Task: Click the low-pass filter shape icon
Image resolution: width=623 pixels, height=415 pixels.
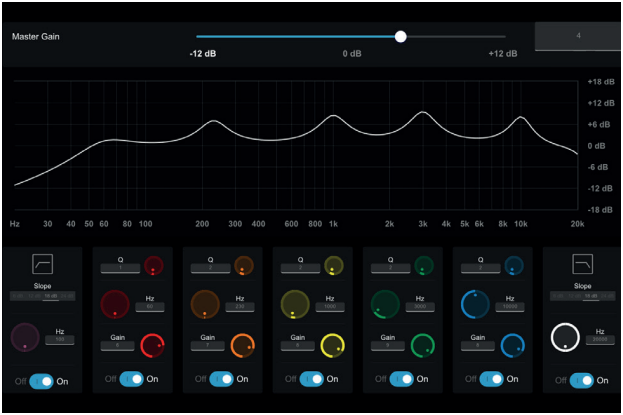Action: coord(582,264)
